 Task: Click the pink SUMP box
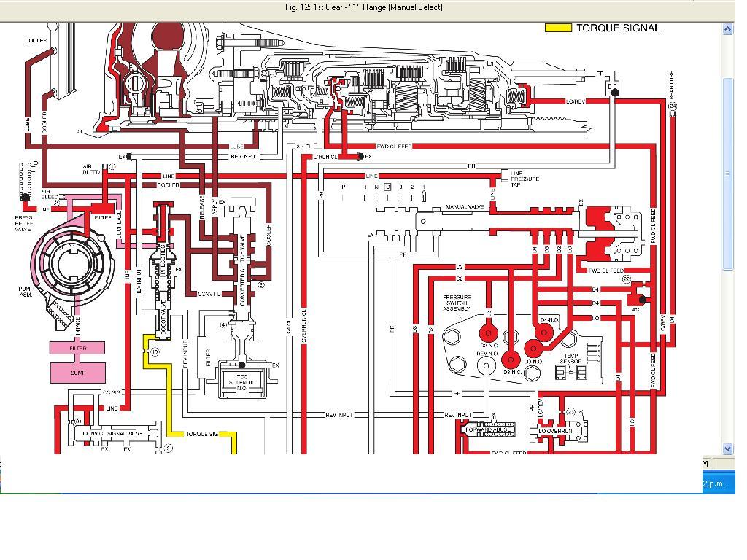77,373
